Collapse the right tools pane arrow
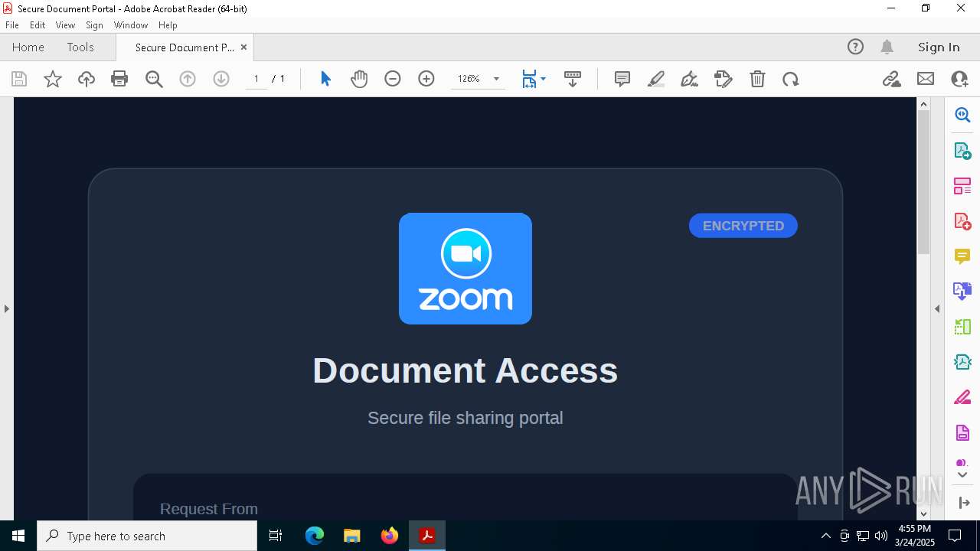980x551 pixels. pyautogui.click(x=937, y=308)
